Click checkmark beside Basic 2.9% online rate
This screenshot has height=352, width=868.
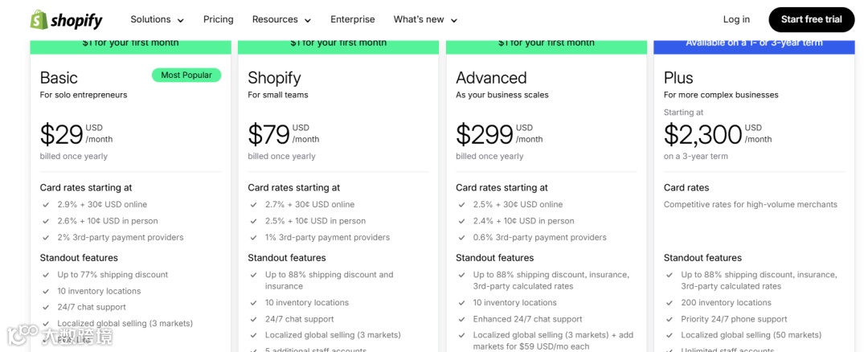(46, 205)
